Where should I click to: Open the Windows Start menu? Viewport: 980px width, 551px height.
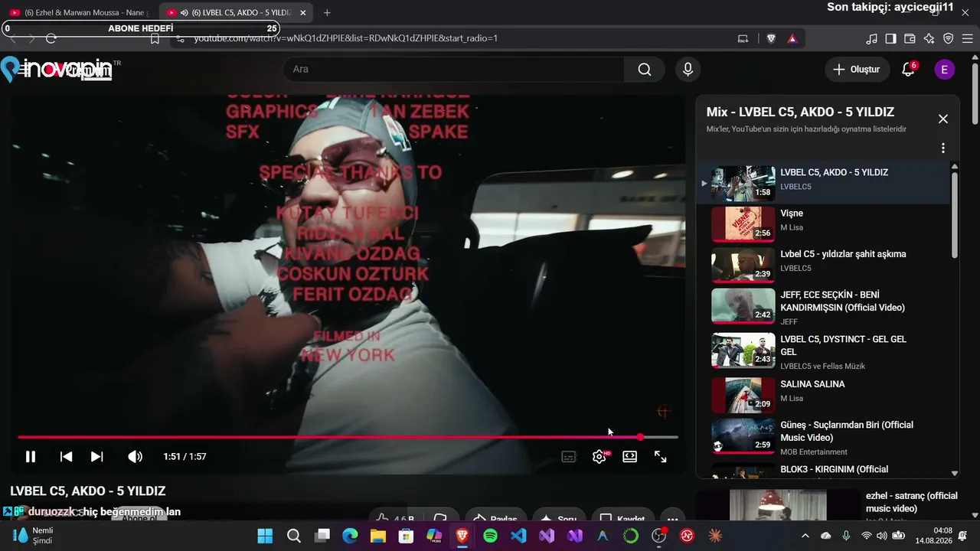[x=265, y=536]
